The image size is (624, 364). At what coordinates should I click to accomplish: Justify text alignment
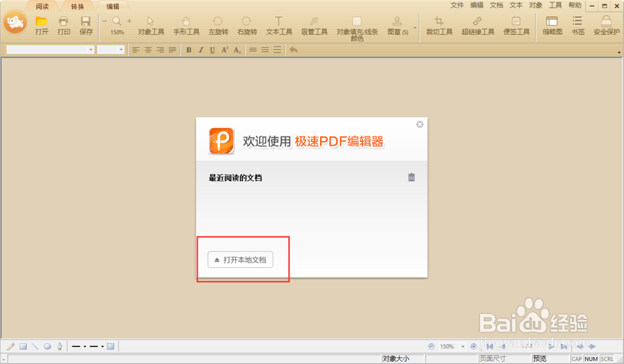tap(172, 50)
